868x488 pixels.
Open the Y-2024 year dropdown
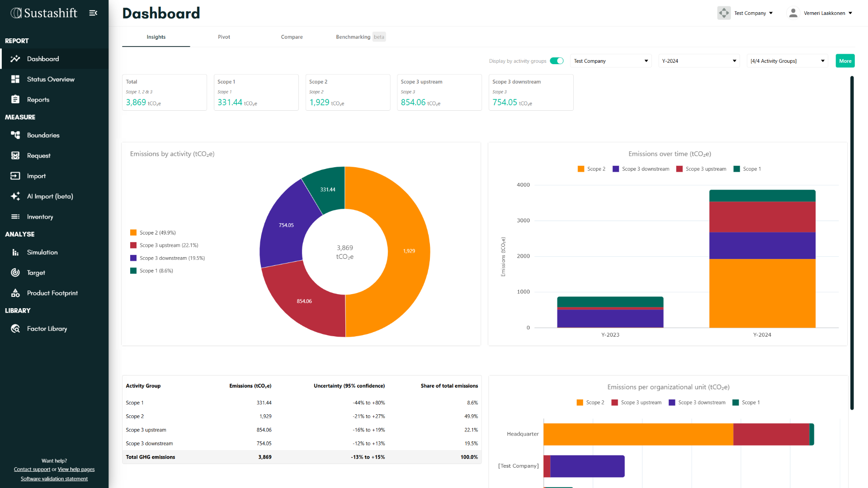click(698, 61)
